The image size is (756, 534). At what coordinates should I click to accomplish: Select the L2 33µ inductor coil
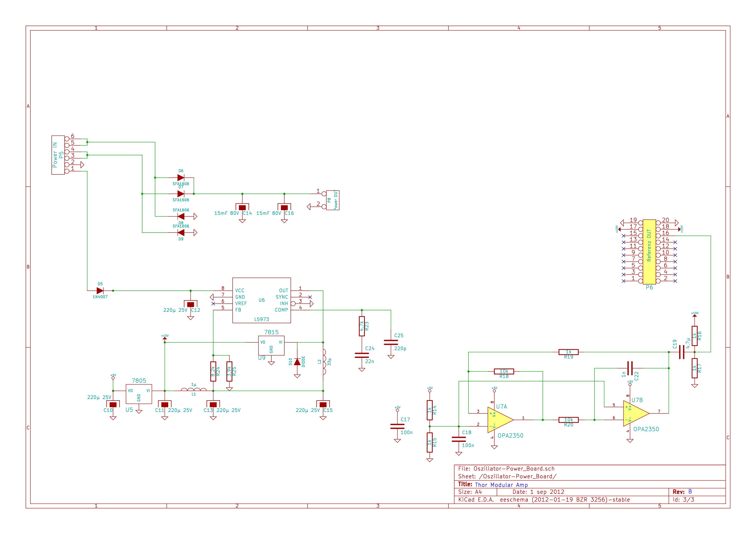(x=324, y=362)
